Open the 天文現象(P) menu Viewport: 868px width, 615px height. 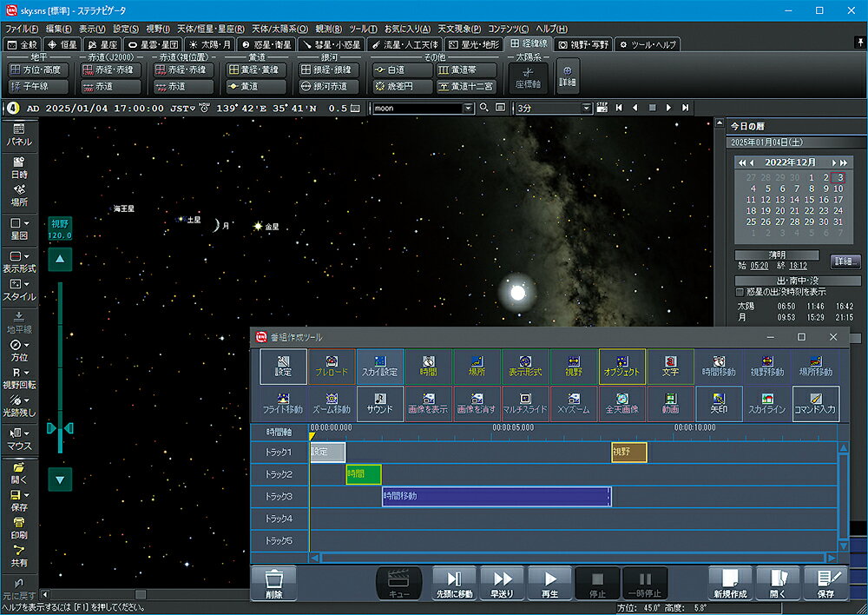[459, 29]
